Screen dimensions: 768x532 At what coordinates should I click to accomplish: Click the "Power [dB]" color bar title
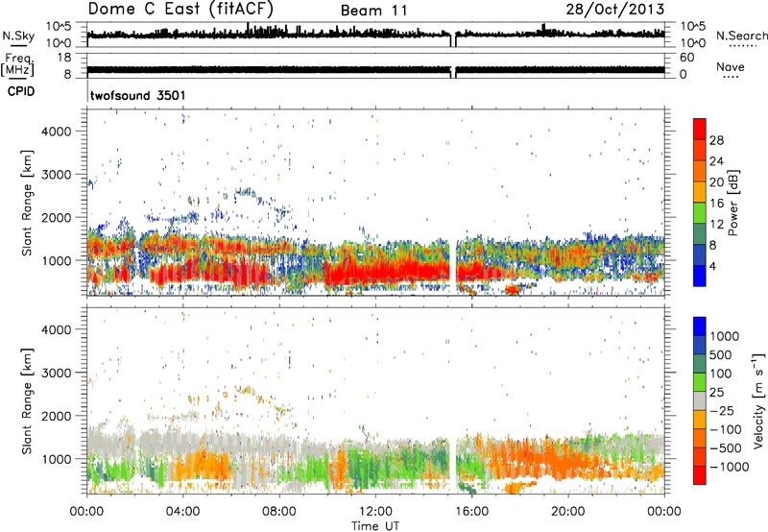click(x=733, y=203)
